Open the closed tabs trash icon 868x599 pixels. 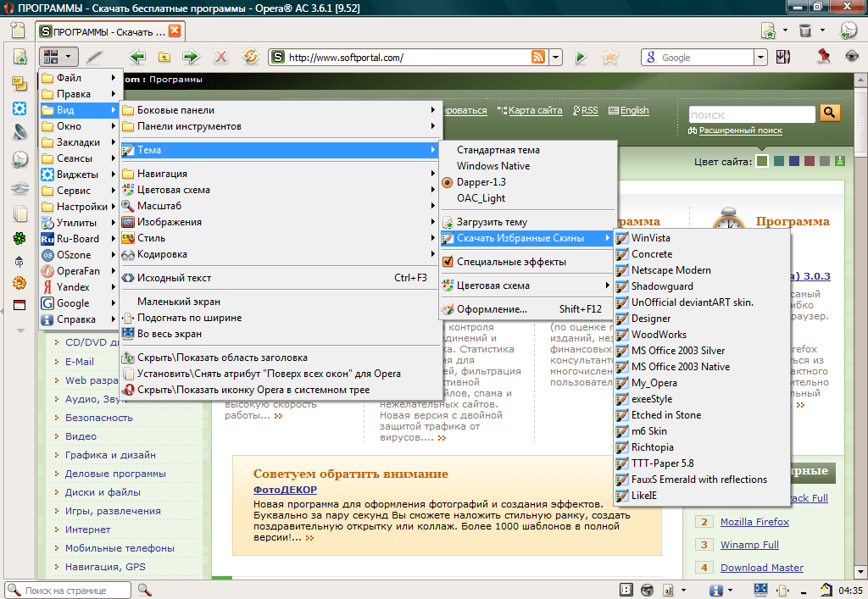pyautogui.click(x=805, y=30)
